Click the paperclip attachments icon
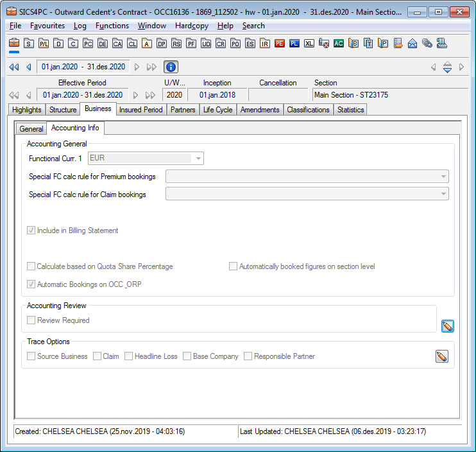The height and width of the screenshot is (452, 476). pos(427,43)
